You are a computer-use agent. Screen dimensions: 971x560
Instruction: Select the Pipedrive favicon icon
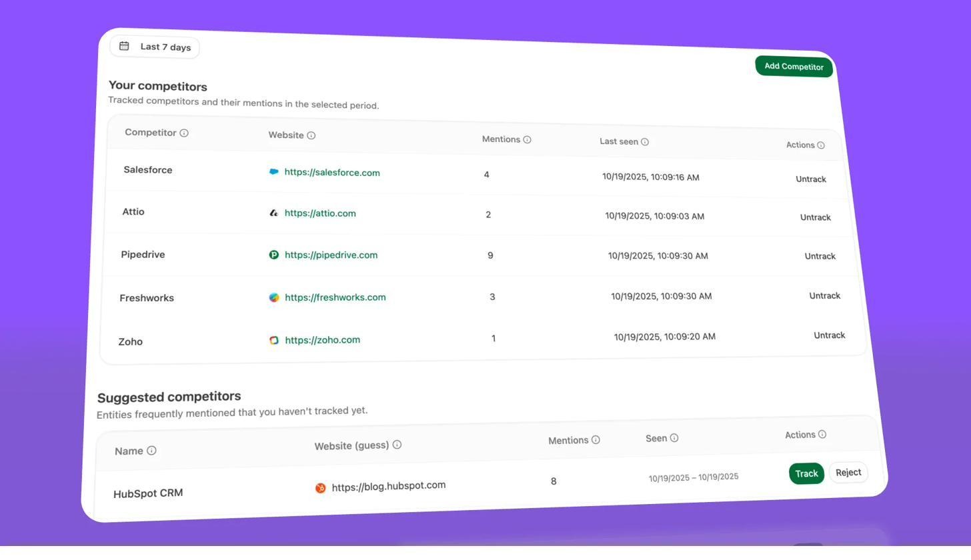coord(274,255)
